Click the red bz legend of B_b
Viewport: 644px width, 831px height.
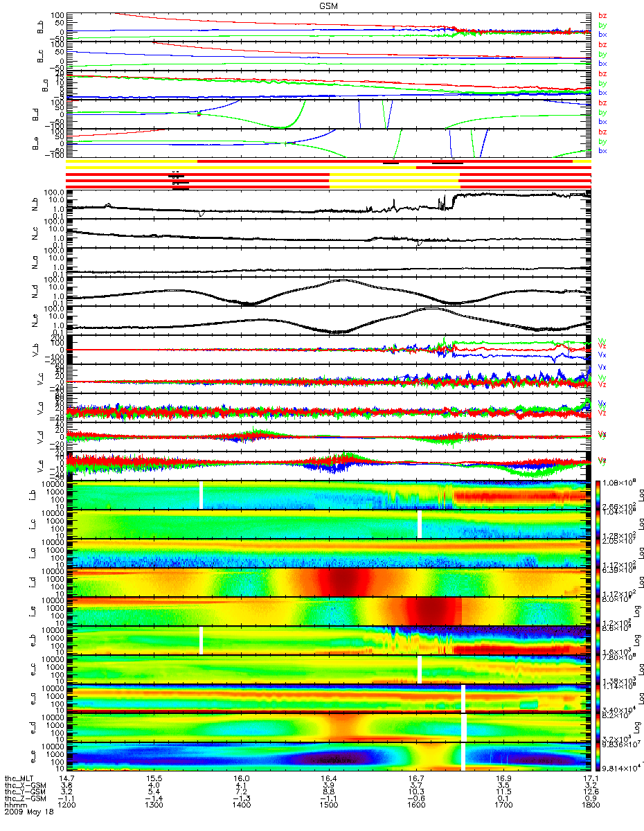(602, 15)
